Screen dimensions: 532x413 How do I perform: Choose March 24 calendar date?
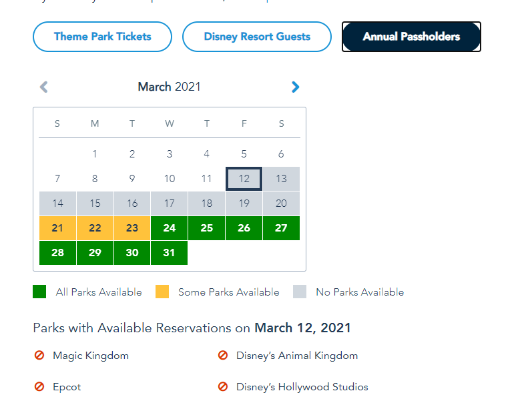(170, 228)
